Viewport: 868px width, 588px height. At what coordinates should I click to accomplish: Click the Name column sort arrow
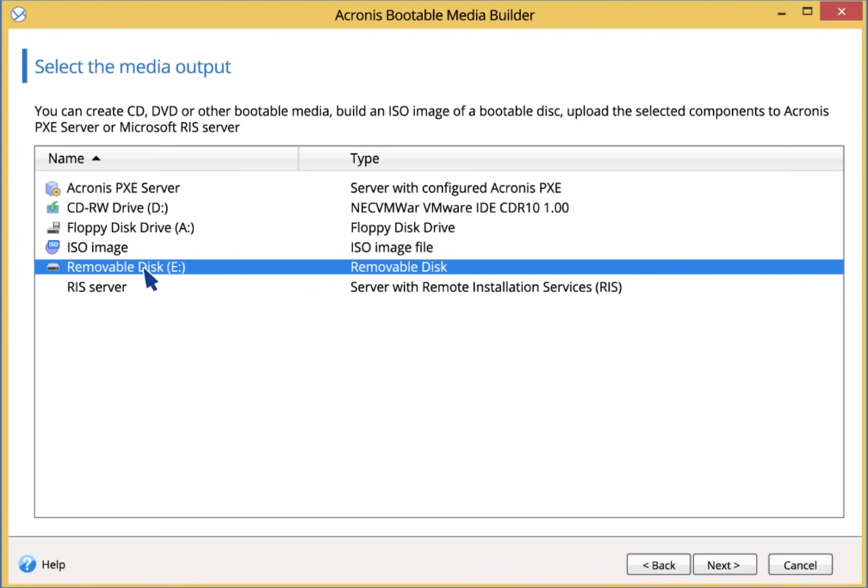point(96,158)
